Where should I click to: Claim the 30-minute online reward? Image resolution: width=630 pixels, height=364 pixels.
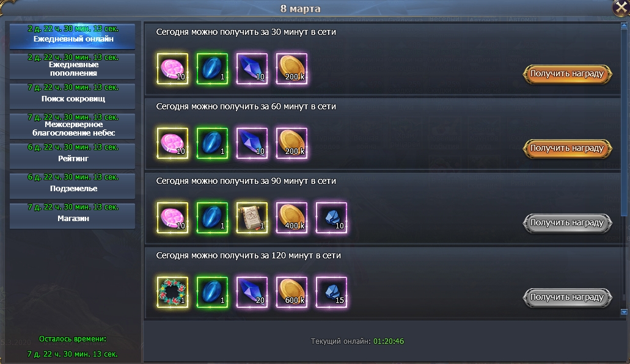click(x=567, y=74)
